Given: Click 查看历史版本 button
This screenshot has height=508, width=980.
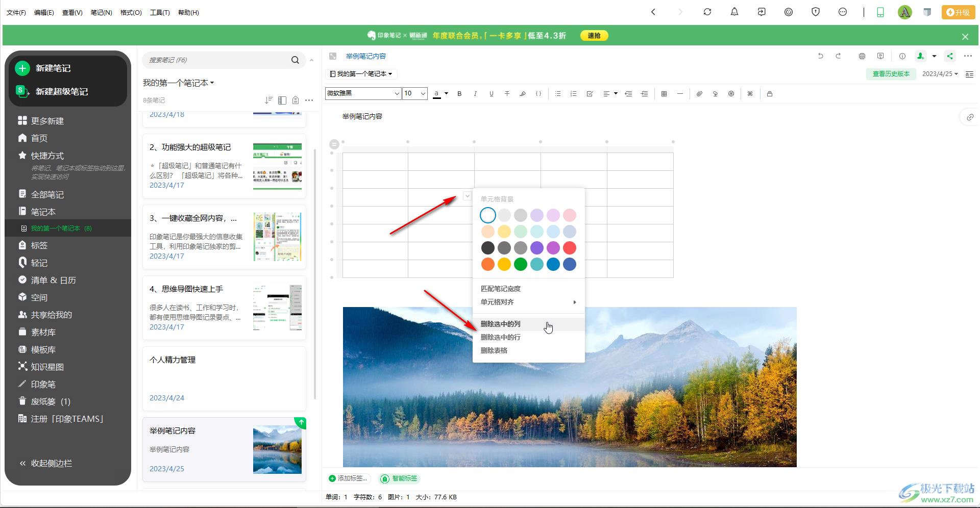Looking at the screenshot, I should pos(891,74).
